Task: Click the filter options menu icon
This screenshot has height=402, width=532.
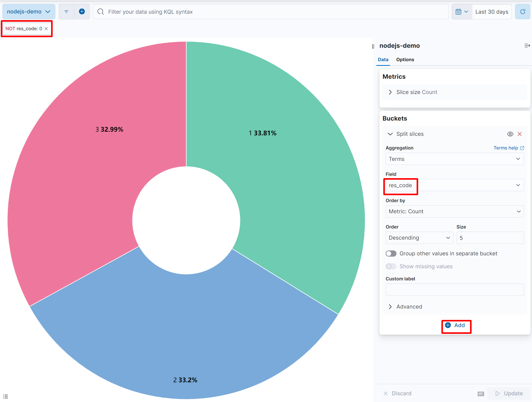Action: (x=66, y=12)
